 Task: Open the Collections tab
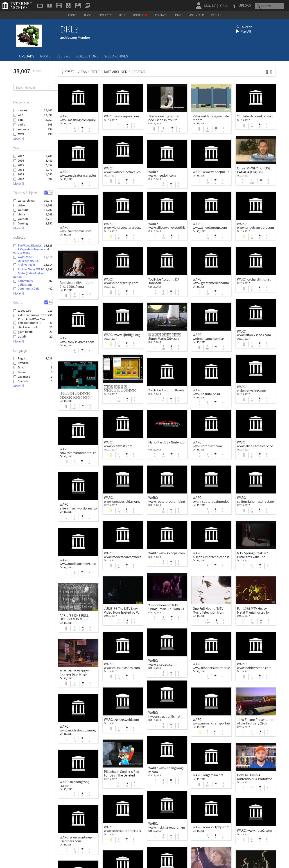pos(88,56)
